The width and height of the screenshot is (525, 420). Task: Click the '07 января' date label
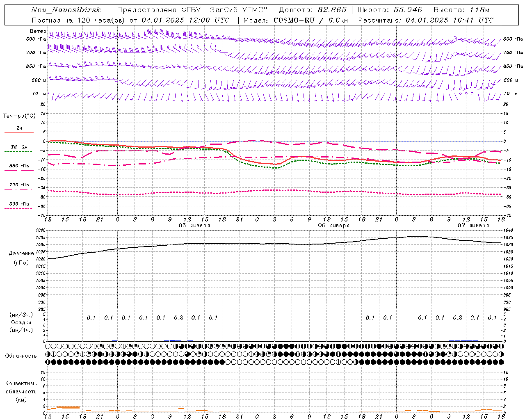tap(473, 226)
